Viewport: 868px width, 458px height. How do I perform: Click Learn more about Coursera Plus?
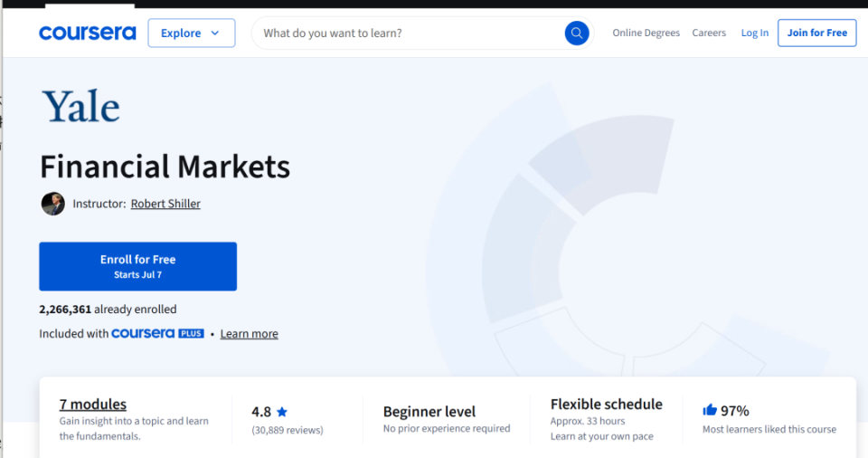(250, 334)
